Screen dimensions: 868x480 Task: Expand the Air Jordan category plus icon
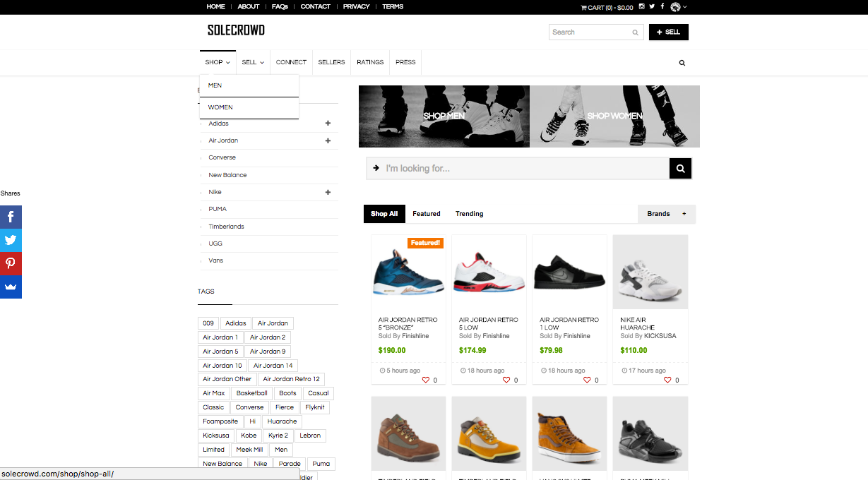[328, 140]
